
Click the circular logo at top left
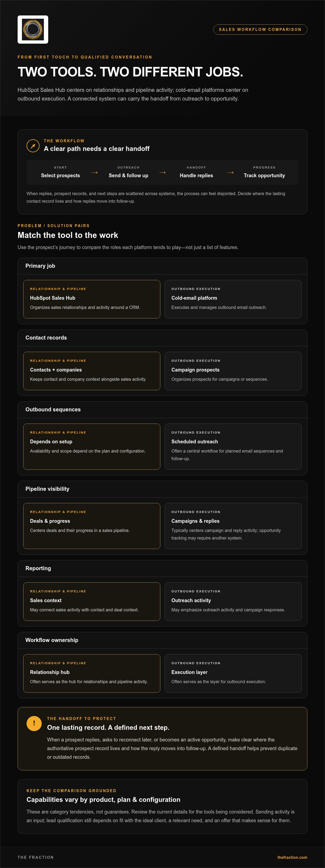(x=33, y=30)
